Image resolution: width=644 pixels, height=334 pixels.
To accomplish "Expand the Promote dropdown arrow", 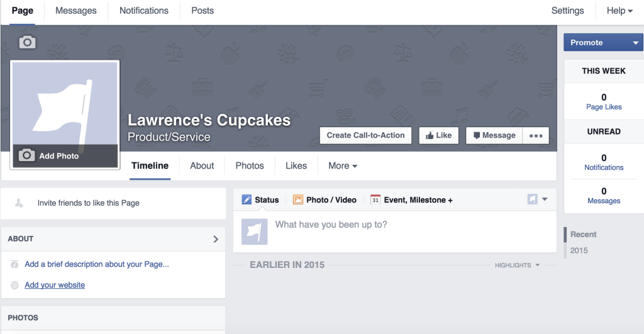I will click(635, 43).
